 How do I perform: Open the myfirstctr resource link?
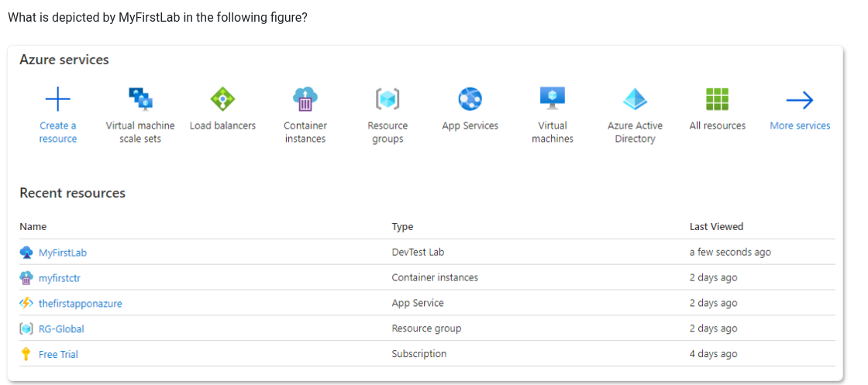59,278
